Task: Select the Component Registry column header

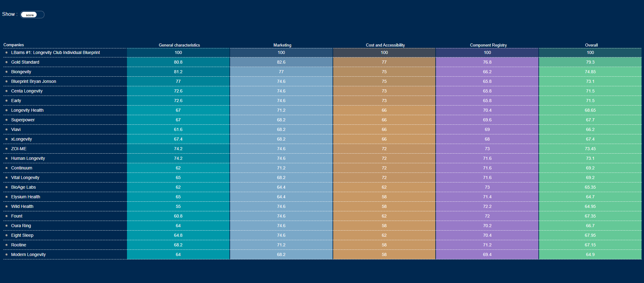Action: [x=488, y=45]
